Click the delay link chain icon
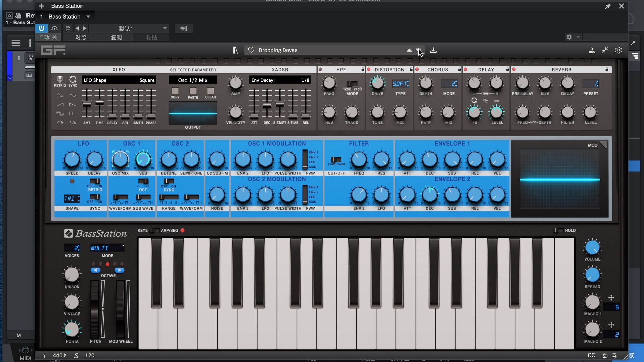 [485, 101]
